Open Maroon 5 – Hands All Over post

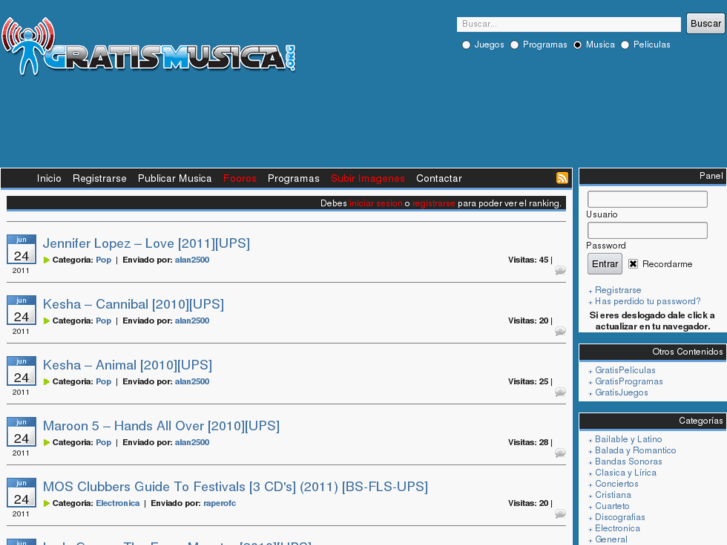coord(161,426)
